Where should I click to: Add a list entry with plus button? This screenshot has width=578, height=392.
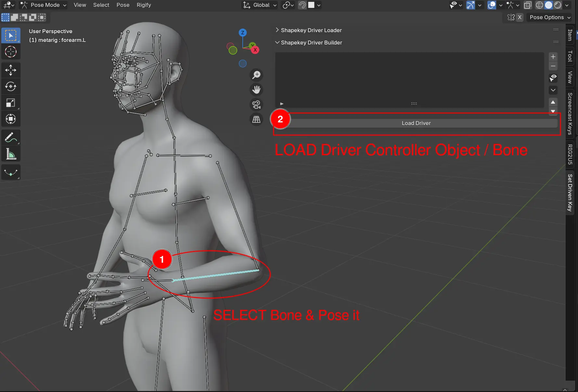[x=553, y=57]
